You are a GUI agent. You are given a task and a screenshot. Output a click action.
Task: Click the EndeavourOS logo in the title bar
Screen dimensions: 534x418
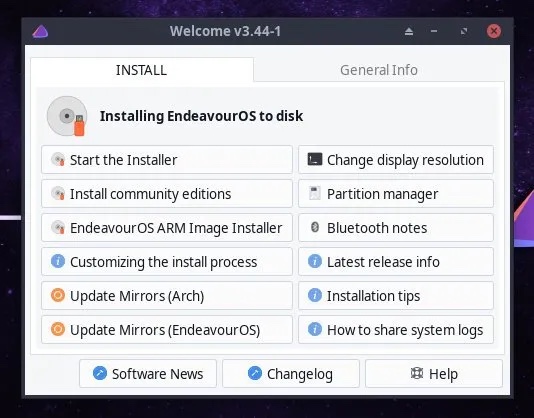click(40, 32)
